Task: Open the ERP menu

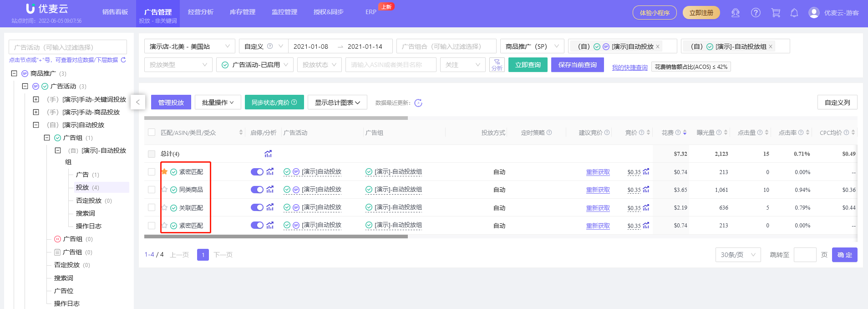Action: tap(371, 12)
